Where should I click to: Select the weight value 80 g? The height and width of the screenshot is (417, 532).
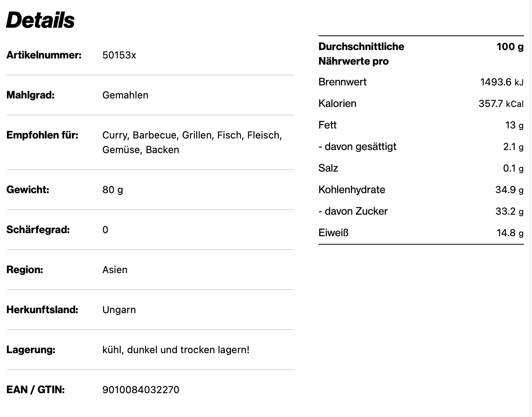(113, 190)
